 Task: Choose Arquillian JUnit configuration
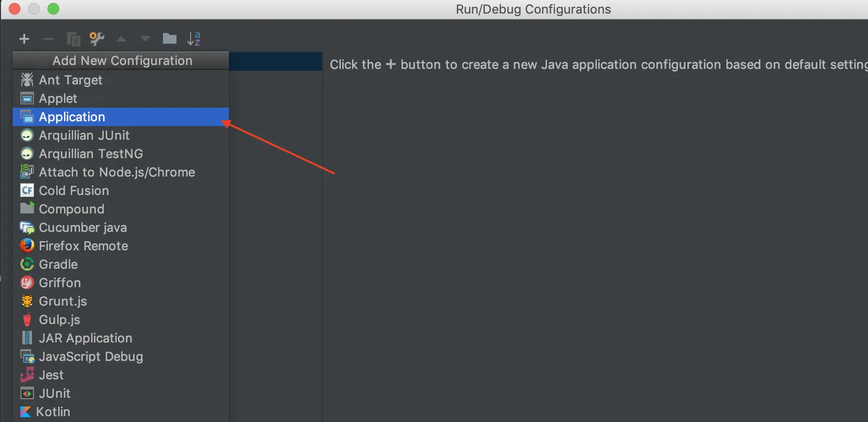point(121,135)
